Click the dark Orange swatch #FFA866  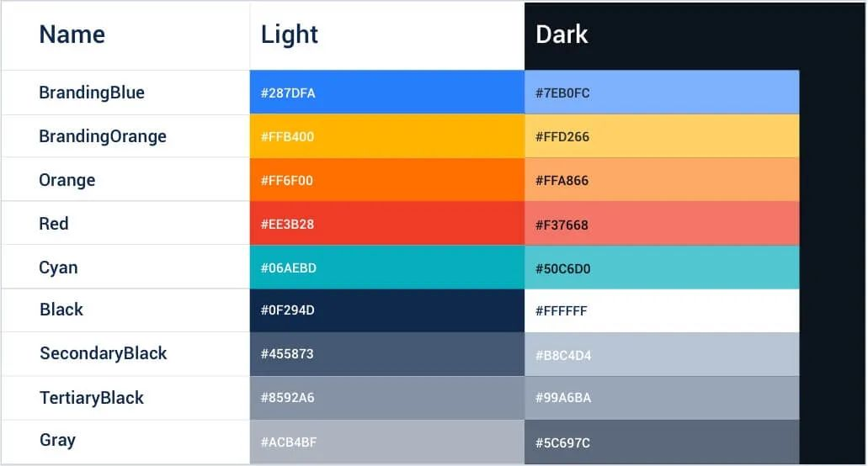[x=661, y=180]
